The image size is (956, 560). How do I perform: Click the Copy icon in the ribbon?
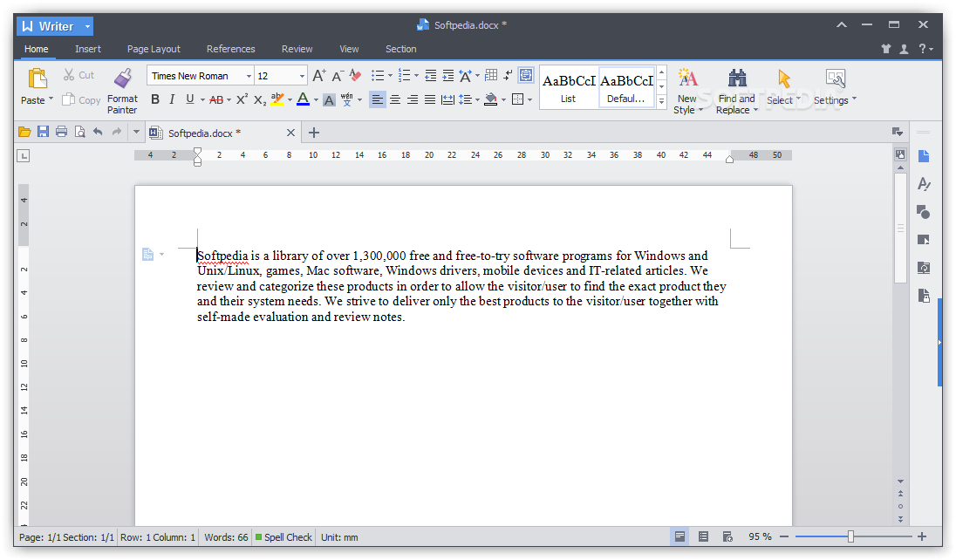69,99
